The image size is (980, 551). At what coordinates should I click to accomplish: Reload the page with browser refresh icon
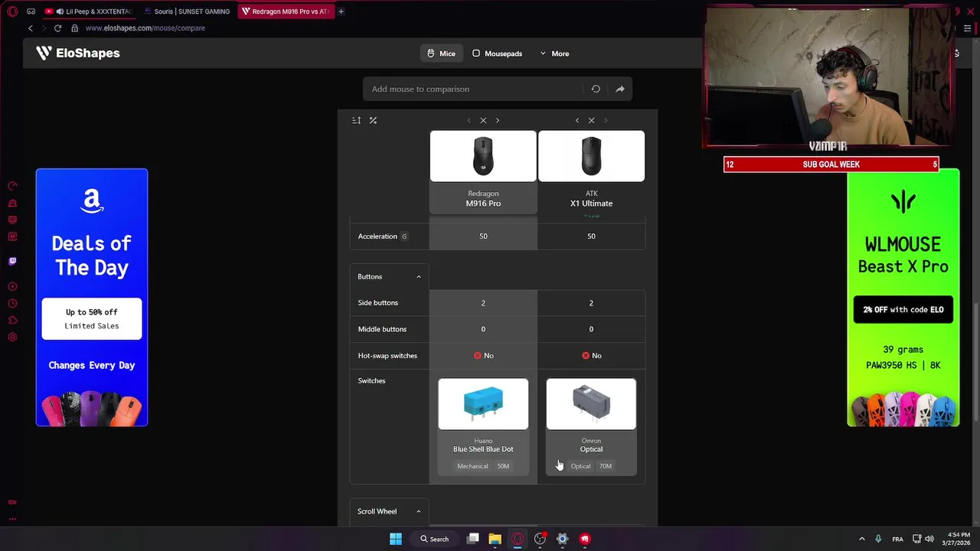pos(57,28)
